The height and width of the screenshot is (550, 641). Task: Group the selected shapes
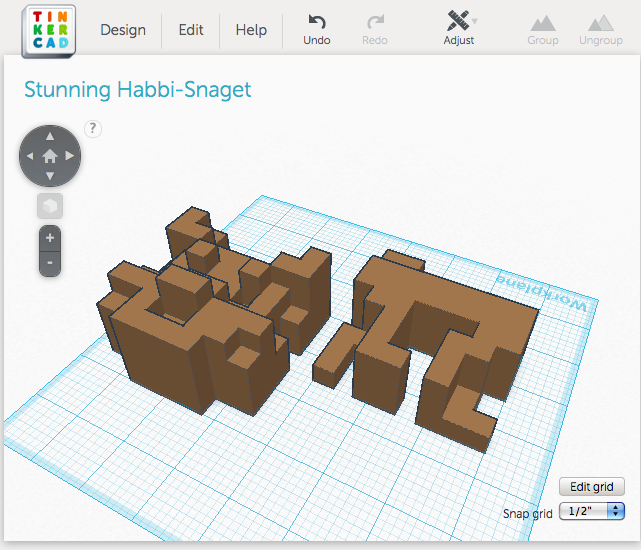click(542, 30)
